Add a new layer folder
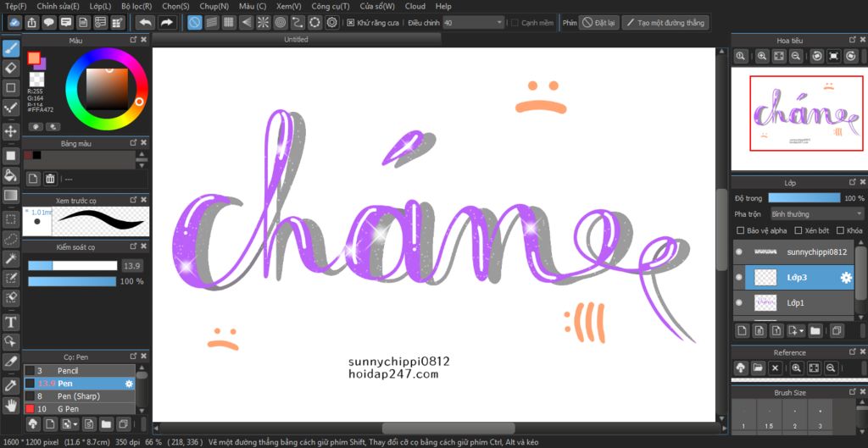 pyautogui.click(x=815, y=331)
